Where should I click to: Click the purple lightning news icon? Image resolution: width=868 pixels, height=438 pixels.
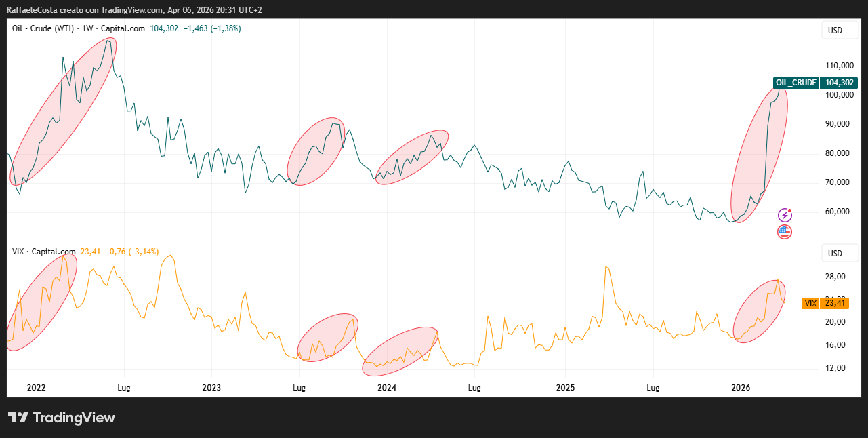[785, 215]
